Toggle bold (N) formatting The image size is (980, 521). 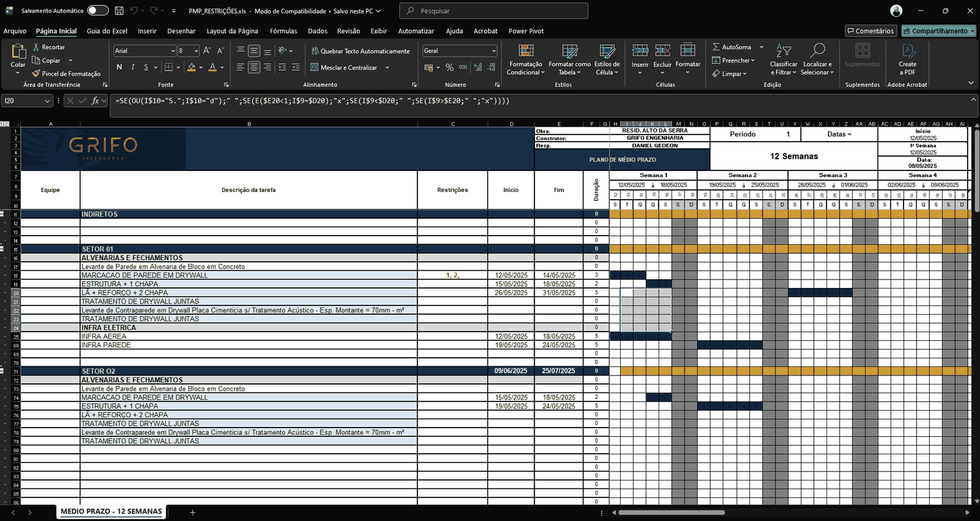[x=120, y=67]
